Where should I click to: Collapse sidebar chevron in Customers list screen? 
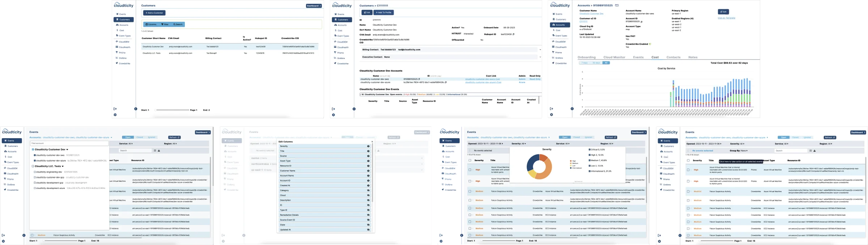(136, 109)
